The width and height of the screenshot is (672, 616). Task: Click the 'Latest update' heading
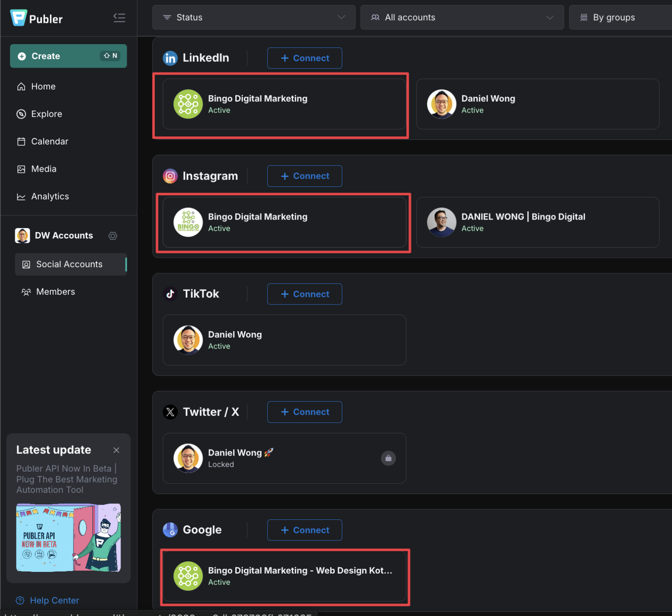click(54, 450)
